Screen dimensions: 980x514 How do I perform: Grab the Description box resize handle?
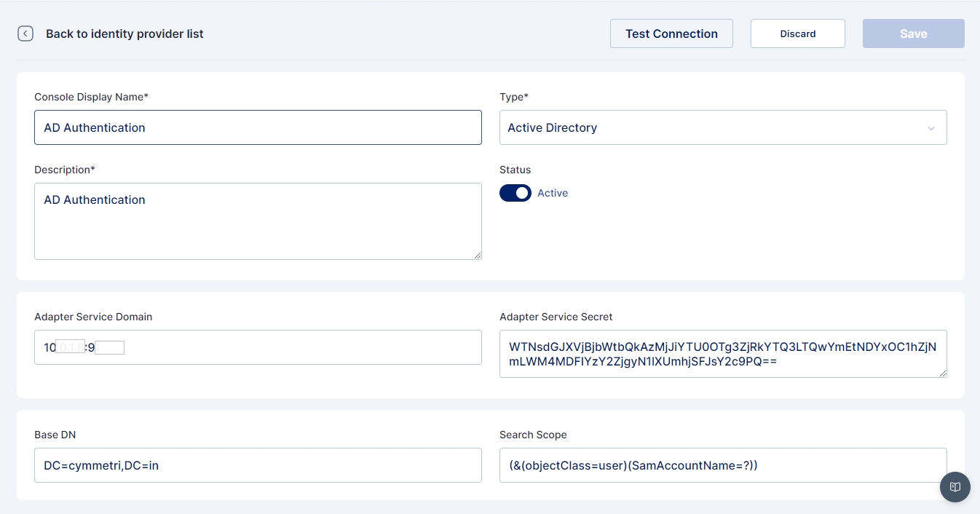click(x=477, y=255)
